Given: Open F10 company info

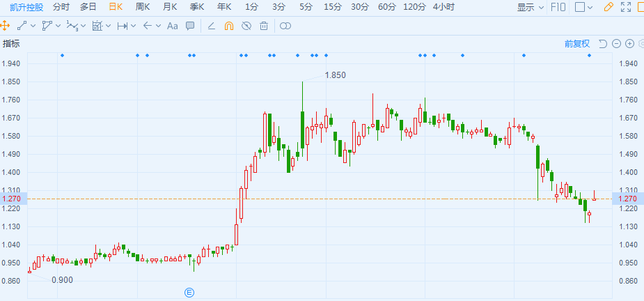Looking at the screenshot, I should [x=558, y=7].
